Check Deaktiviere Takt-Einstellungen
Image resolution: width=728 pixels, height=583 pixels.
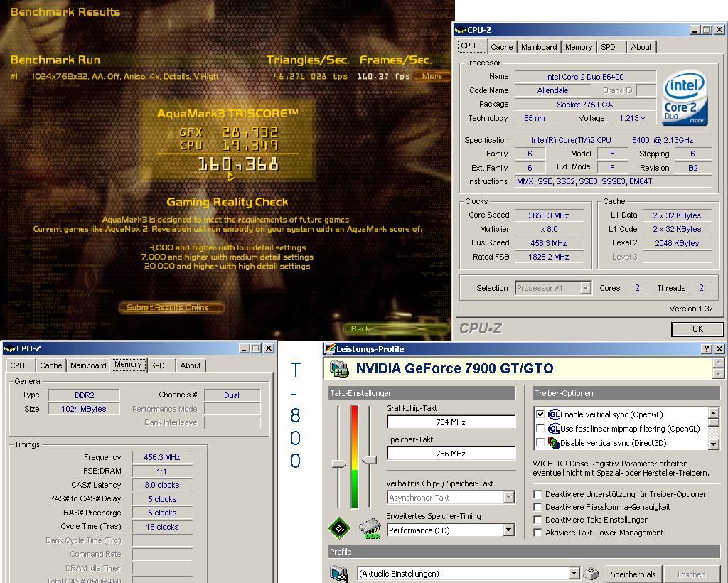point(537,520)
